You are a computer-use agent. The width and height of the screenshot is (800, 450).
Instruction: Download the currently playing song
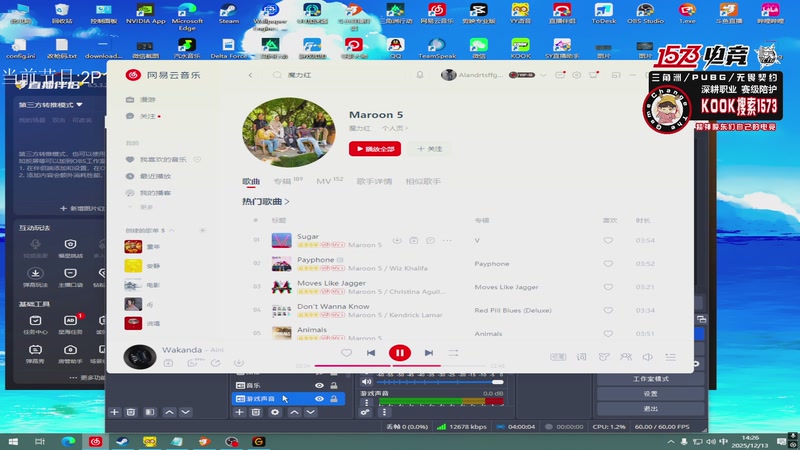point(238,363)
